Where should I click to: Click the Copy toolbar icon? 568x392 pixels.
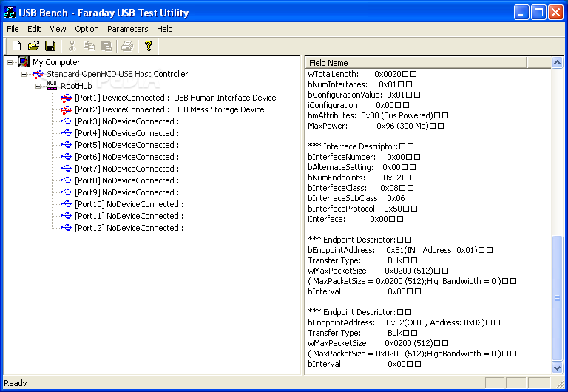89,46
